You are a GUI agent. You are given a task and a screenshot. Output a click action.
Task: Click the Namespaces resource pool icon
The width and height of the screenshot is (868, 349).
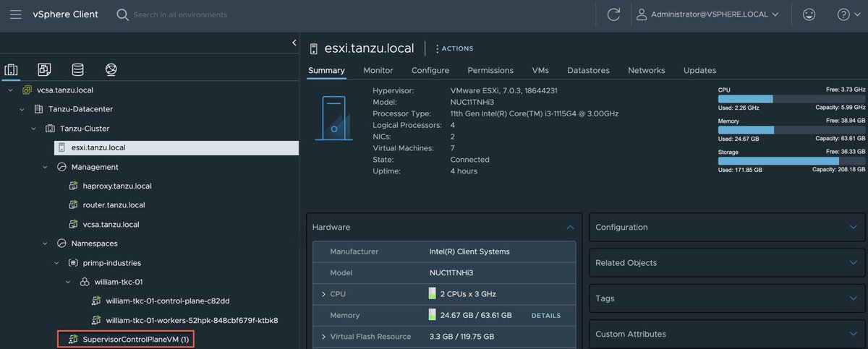pyautogui.click(x=61, y=244)
